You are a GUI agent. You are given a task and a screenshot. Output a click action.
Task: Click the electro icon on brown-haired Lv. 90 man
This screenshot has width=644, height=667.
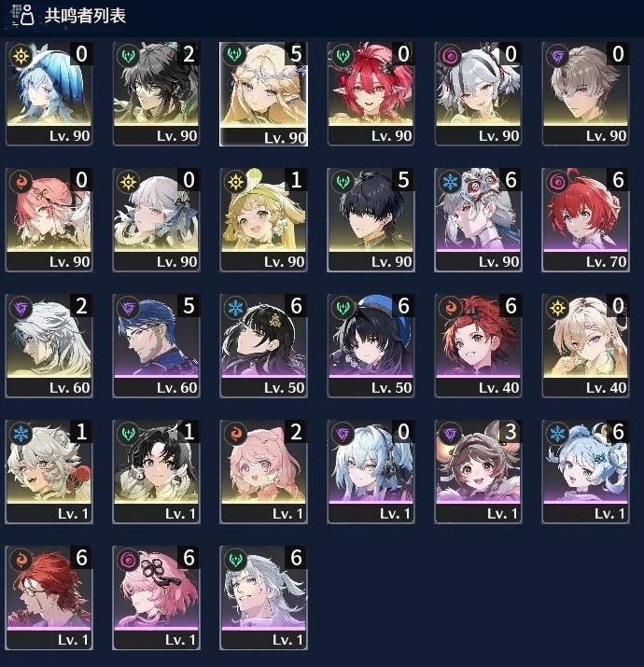point(557,56)
